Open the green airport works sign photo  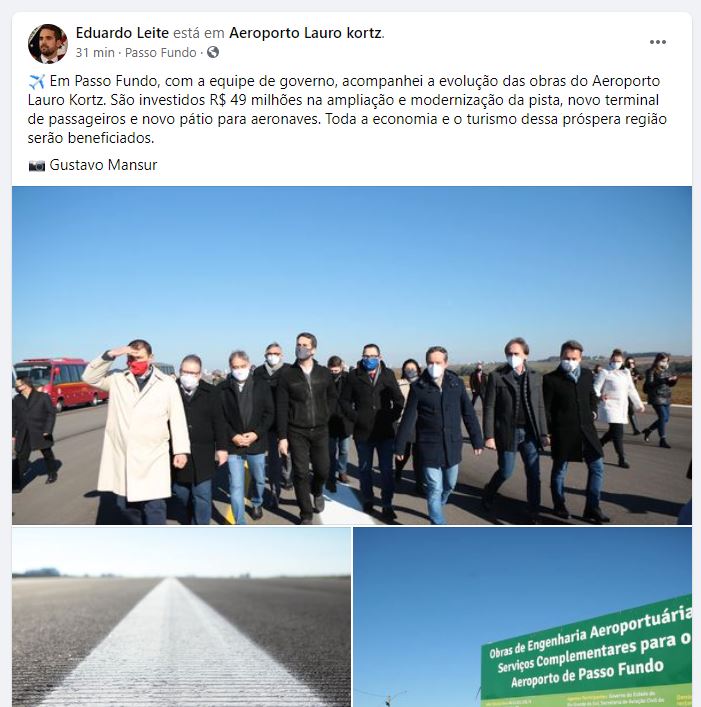pyautogui.click(x=522, y=617)
